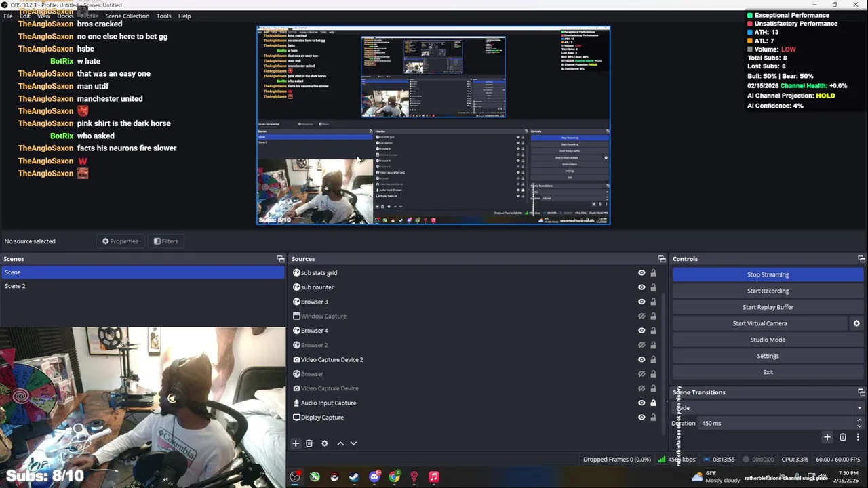Pop out the Scenes dock
The width and height of the screenshot is (868, 488).
[x=281, y=259]
